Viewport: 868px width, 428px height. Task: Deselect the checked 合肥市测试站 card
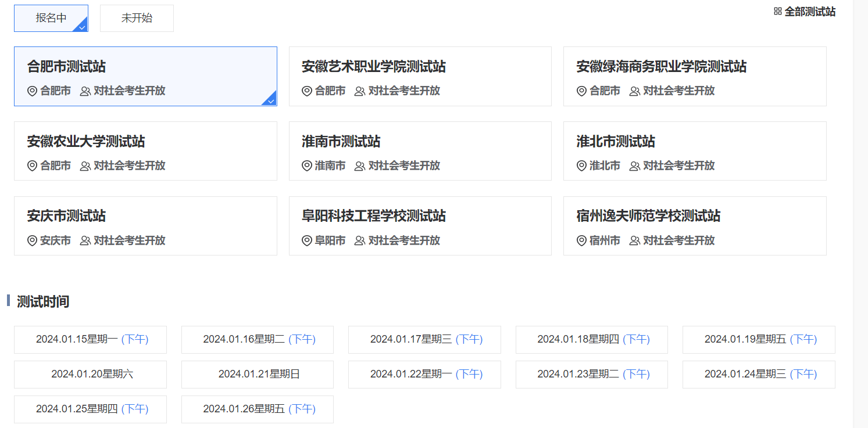pos(145,76)
